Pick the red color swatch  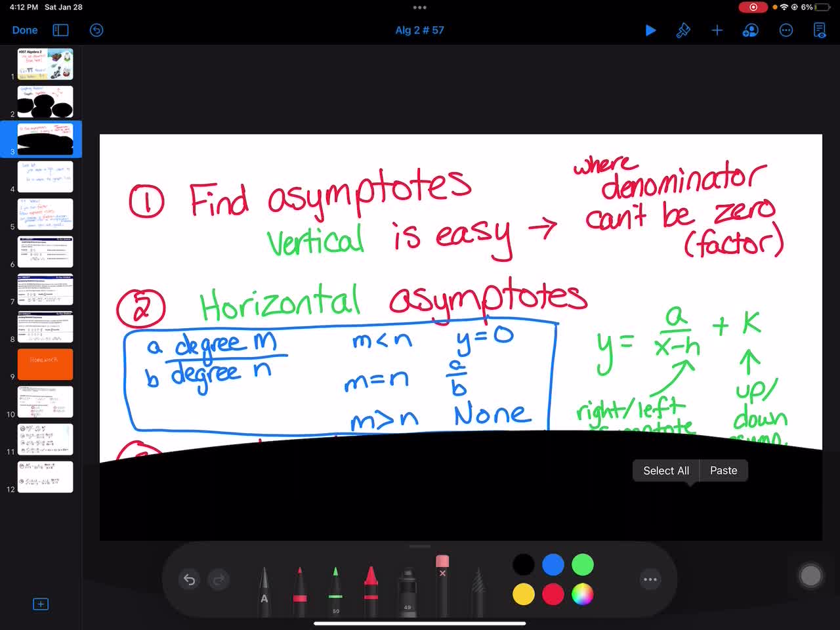553,595
